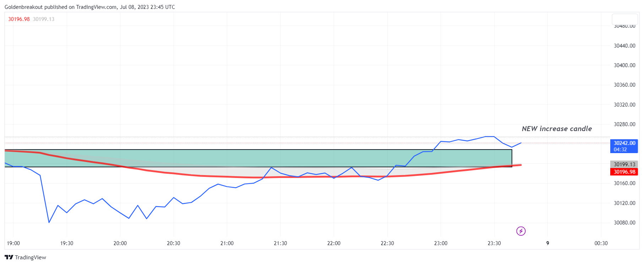The height and width of the screenshot is (265, 644).
Task: Click the 30080.00 price axis label
Action: (624, 223)
